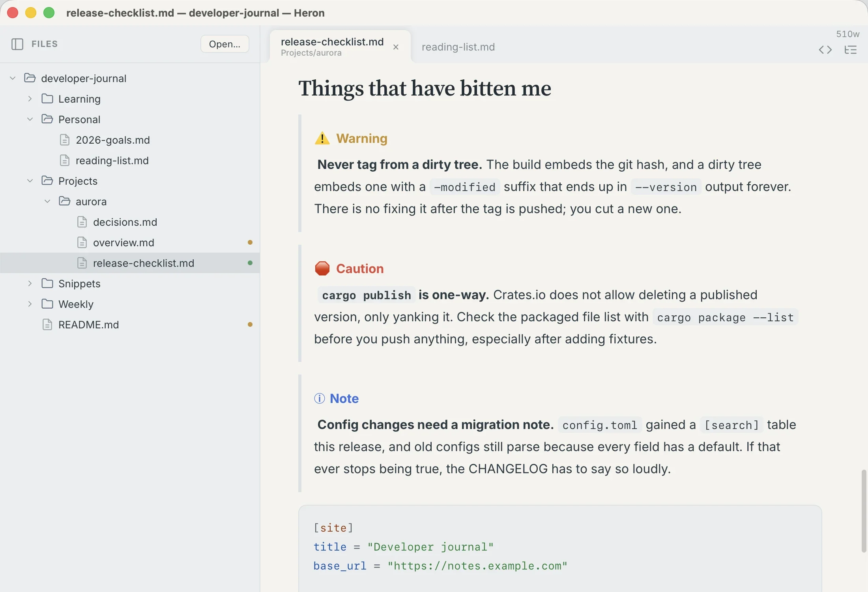The height and width of the screenshot is (592, 868).
Task: Click the inline code "config.toml"
Action: click(600, 425)
